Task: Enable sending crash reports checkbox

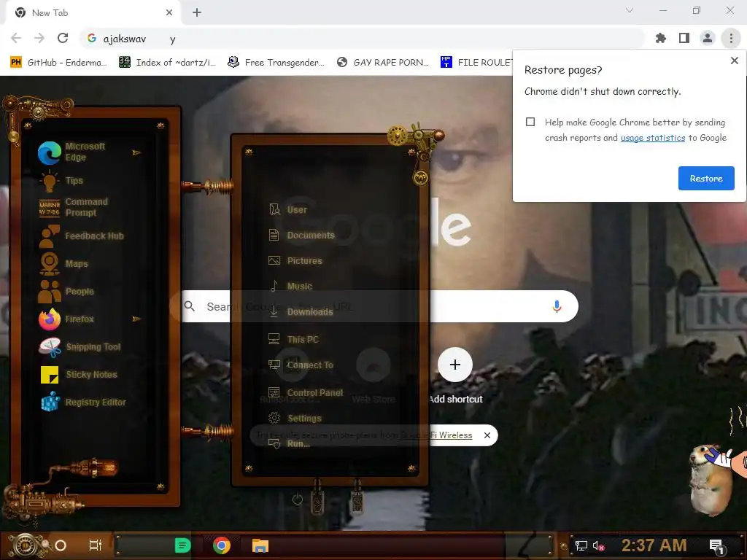Action: [530, 122]
